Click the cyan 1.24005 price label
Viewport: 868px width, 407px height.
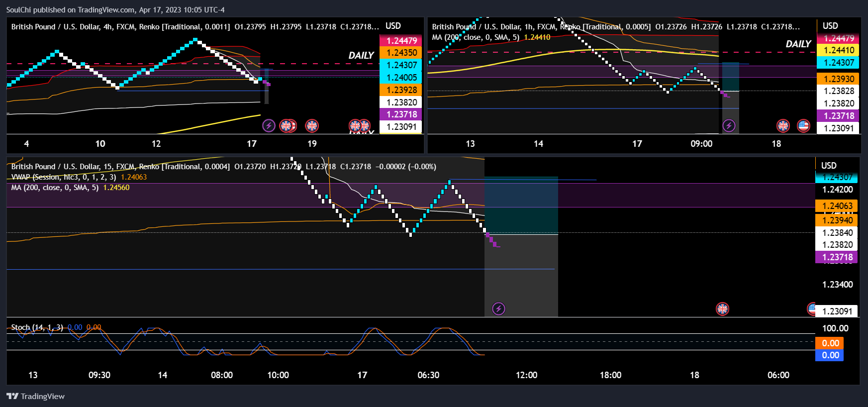tap(401, 77)
